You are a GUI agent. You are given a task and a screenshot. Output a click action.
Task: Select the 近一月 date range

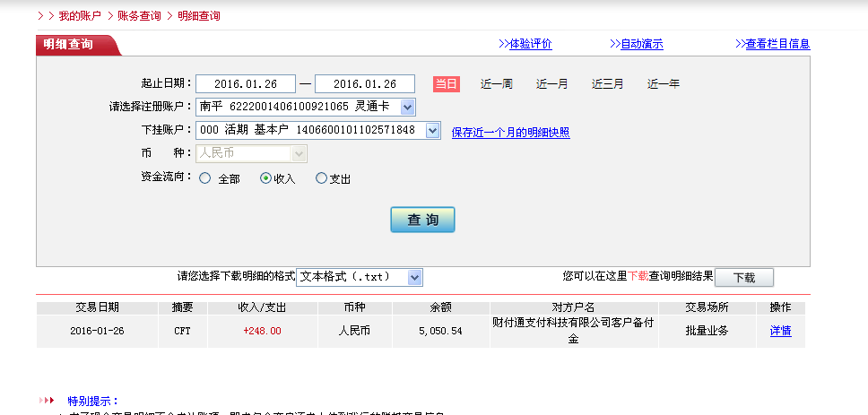[551, 84]
